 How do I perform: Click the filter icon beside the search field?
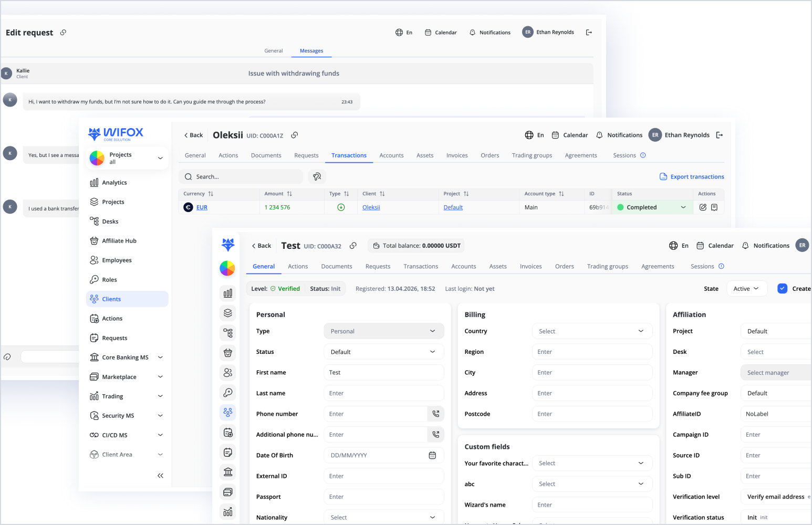pos(317,177)
